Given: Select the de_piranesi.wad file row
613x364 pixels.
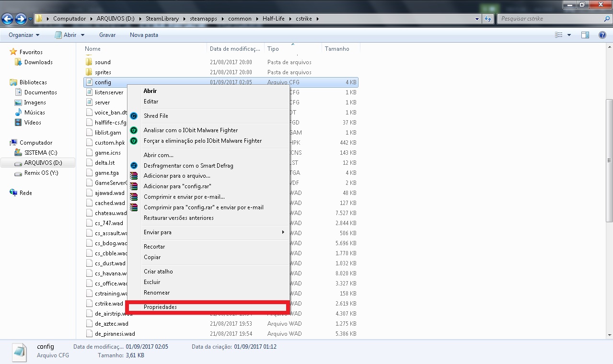Looking at the screenshot, I should pos(220,334).
